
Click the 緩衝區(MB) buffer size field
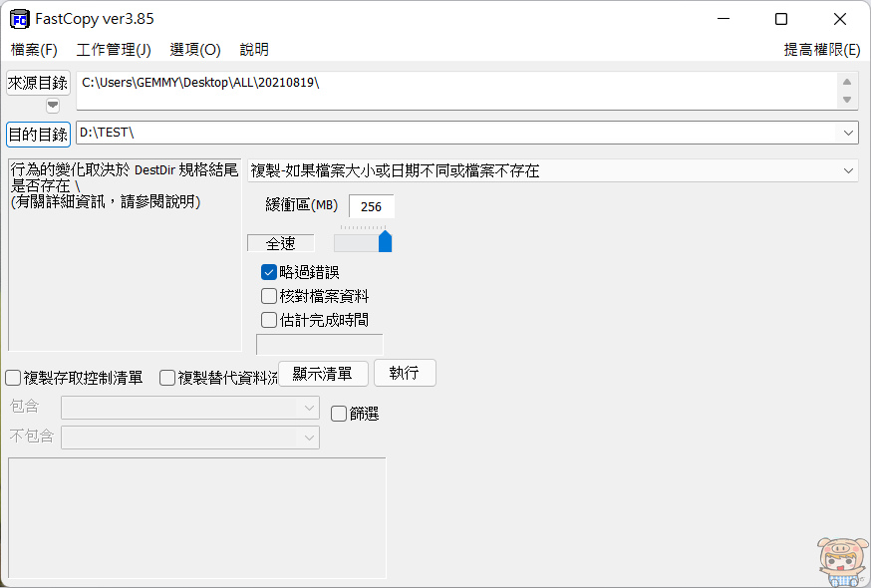(371, 206)
